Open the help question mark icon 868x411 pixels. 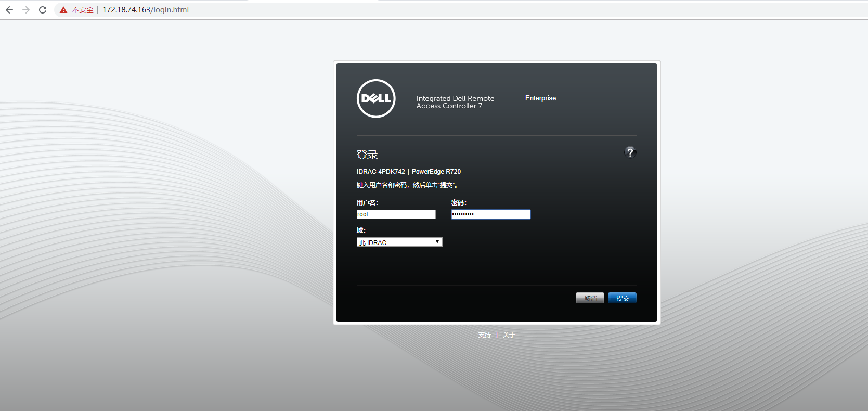[630, 152]
